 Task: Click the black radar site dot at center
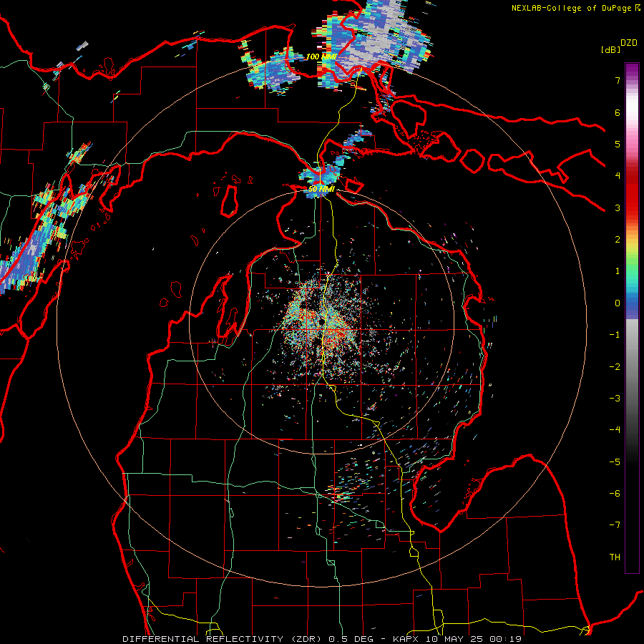pyautogui.click(x=321, y=321)
